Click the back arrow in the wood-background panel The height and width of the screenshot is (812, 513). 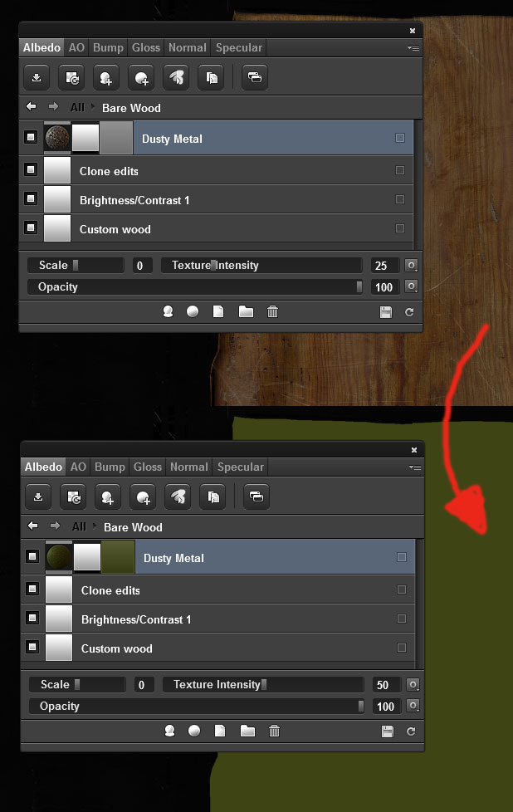31,106
